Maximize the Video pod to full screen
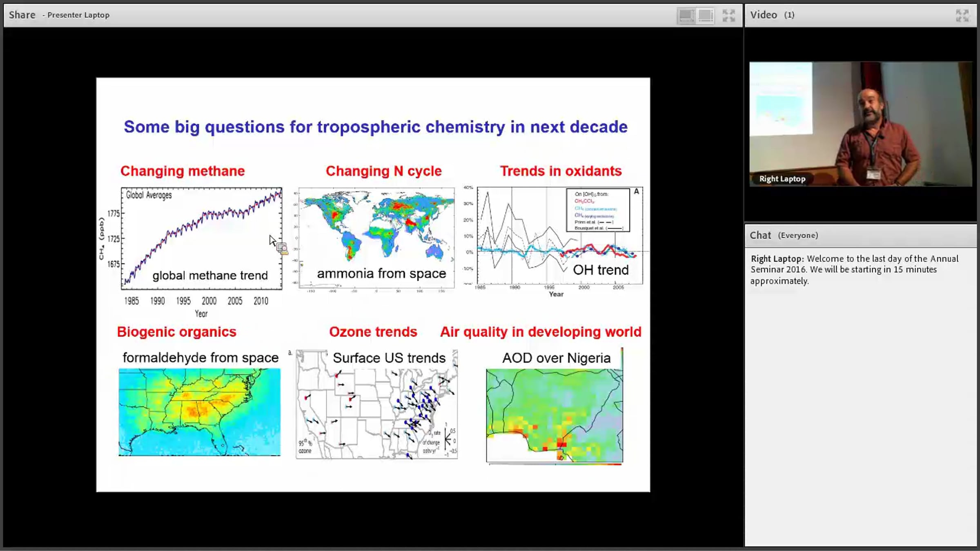 [x=962, y=16]
